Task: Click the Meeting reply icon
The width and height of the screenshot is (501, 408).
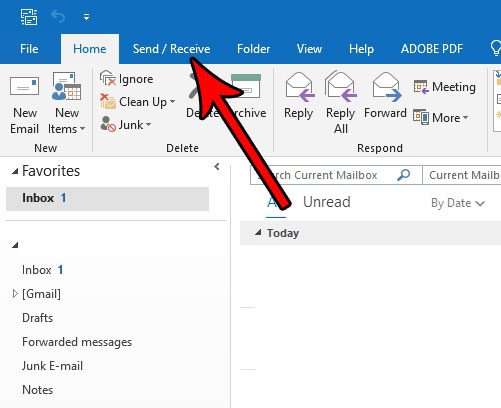Action: click(x=421, y=87)
